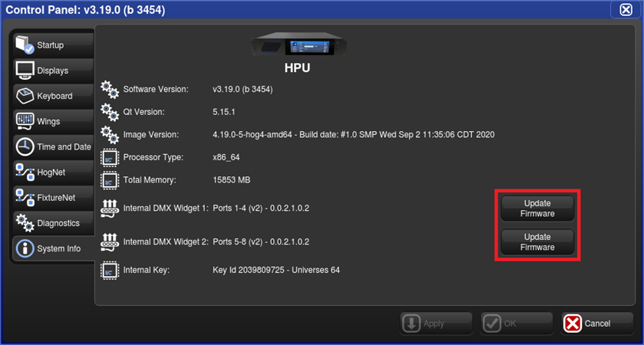
Task: Click the Startup checkmark icon
Action: [x=25, y=44]
